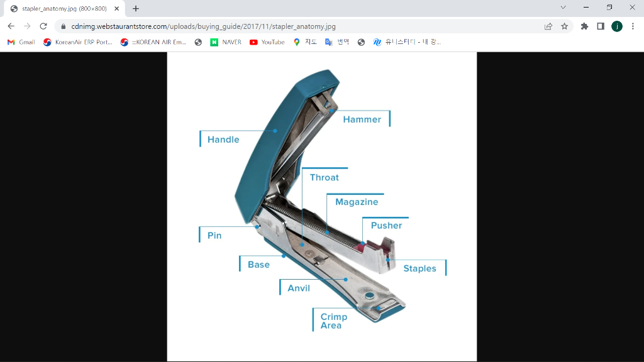
Task: Click the Chrome profile avatar
Action: point(616,26)
